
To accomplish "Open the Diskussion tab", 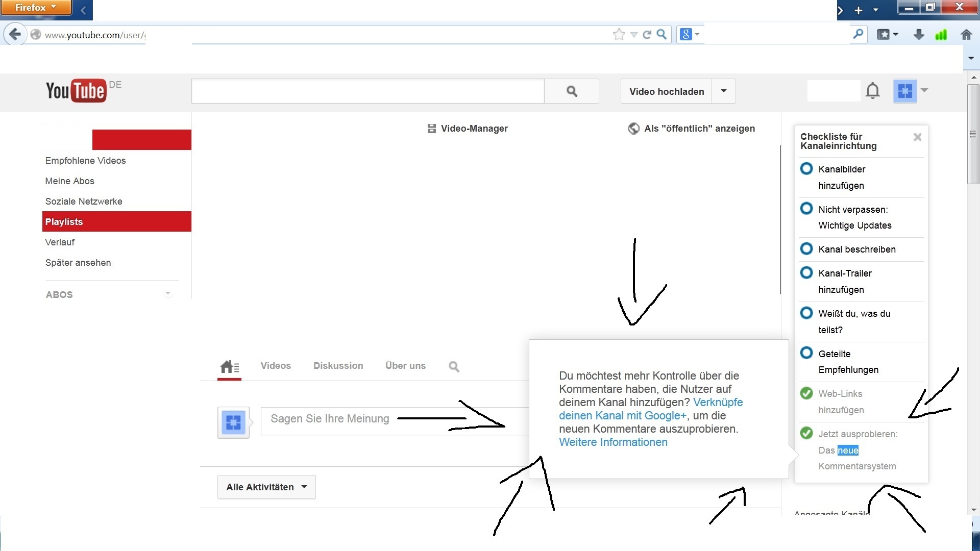I will (338, 366).
